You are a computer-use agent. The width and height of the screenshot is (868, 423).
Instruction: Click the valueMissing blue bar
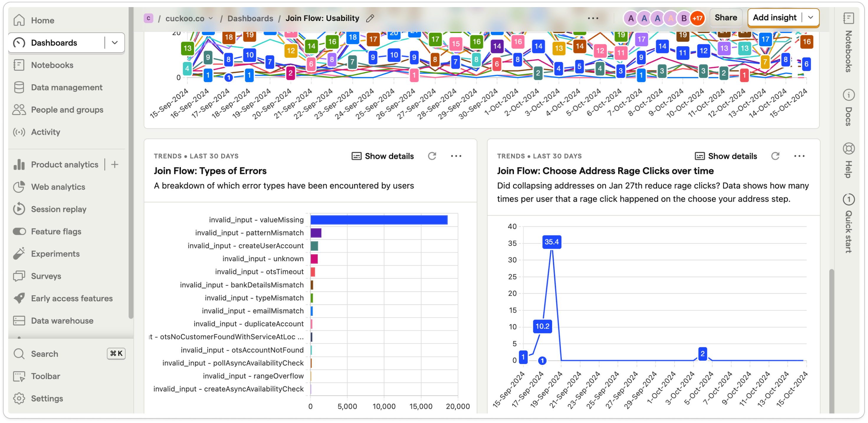(379, 220)
